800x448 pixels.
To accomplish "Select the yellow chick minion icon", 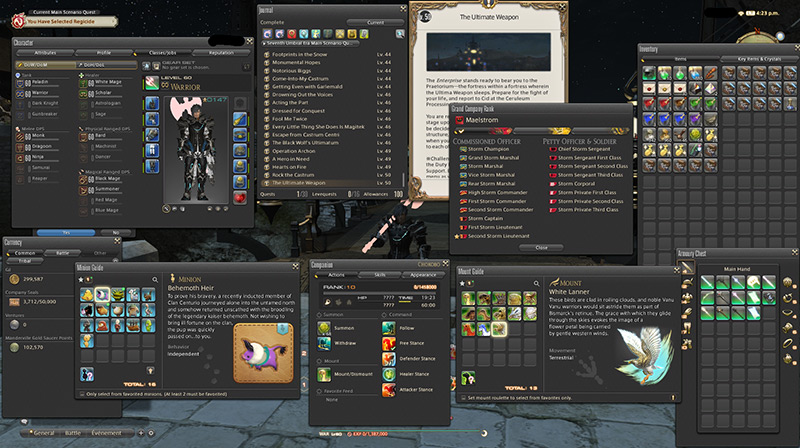I will click(x=87, y=294).
